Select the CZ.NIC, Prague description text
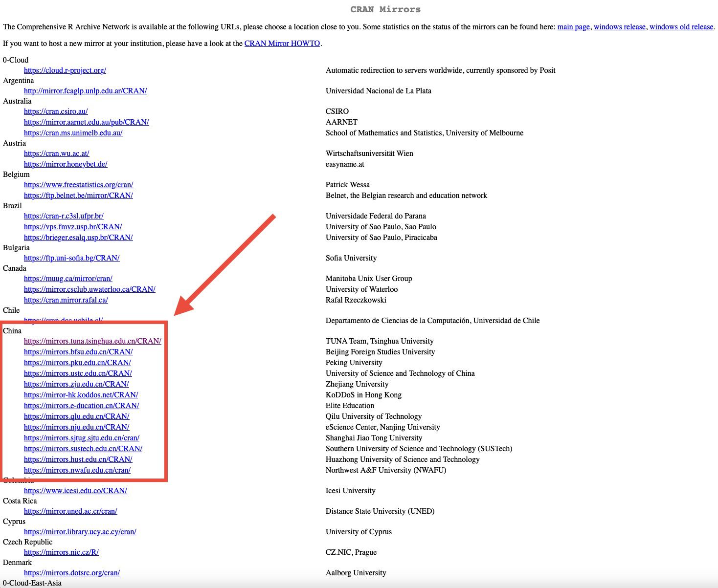Viewport: 718px width, 588px height. 351,552
